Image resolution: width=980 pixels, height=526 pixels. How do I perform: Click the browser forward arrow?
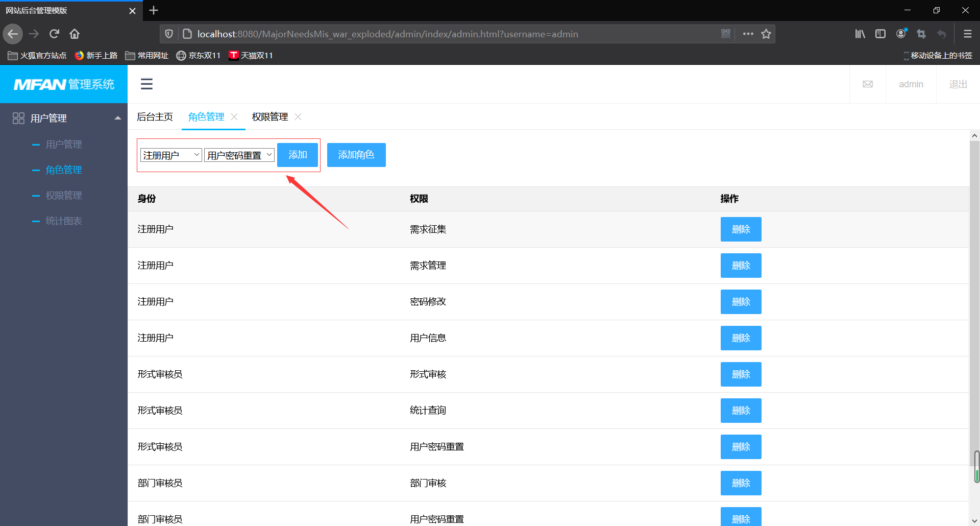coord(34,34)
